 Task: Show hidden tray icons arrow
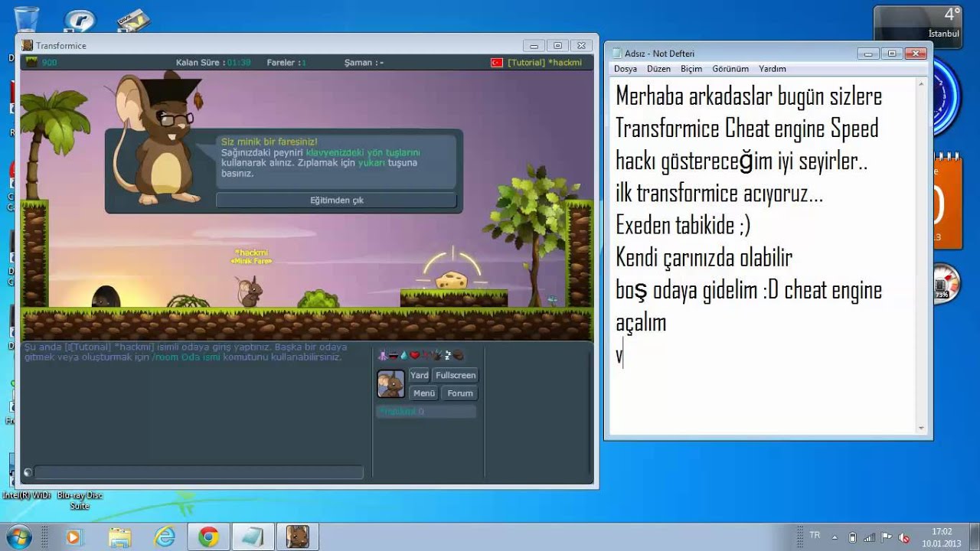(x=835, y=537)
